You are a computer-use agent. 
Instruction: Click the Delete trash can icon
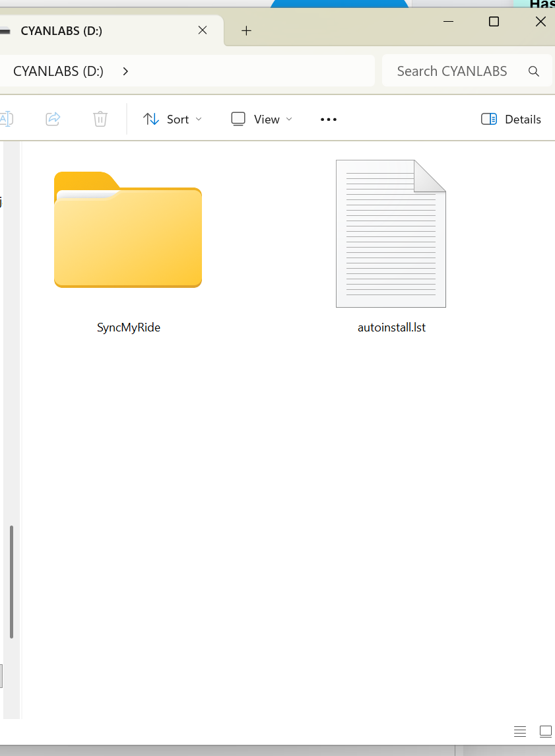pos(100,119)
